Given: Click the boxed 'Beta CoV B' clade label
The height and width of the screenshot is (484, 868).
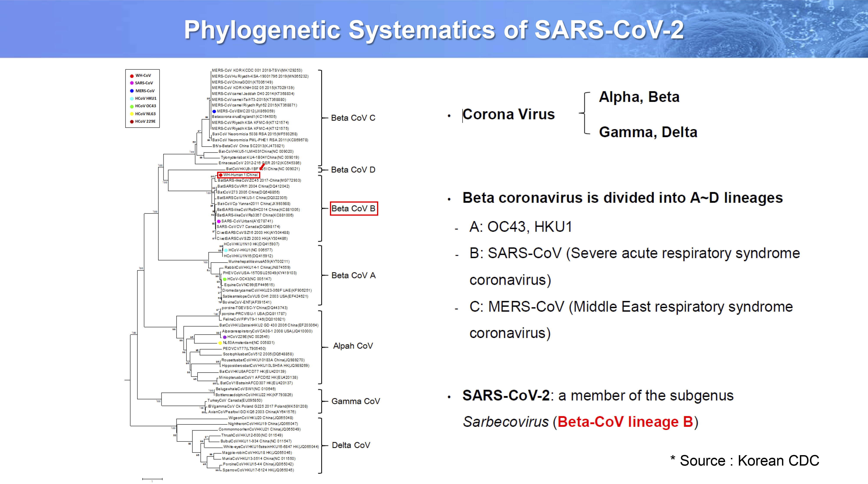Looking at the screenshot, I should (353, 208).
